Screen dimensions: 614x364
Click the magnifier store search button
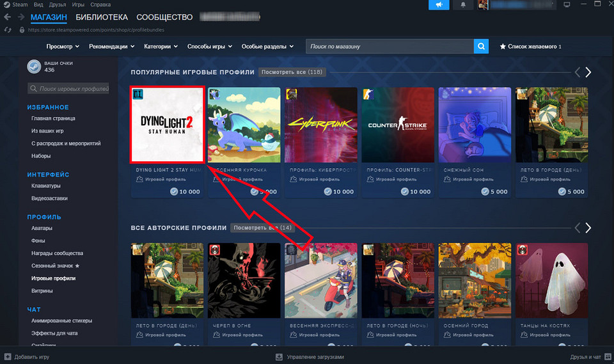point(481,47)
